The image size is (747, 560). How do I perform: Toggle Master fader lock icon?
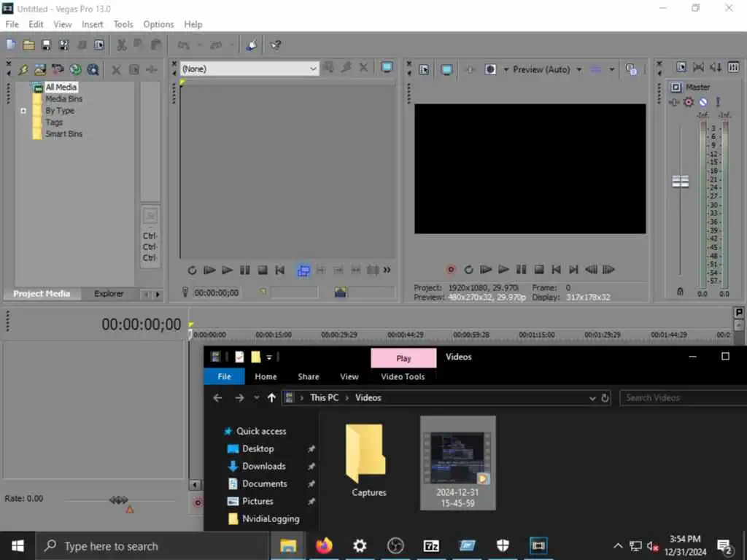point(680,292)
